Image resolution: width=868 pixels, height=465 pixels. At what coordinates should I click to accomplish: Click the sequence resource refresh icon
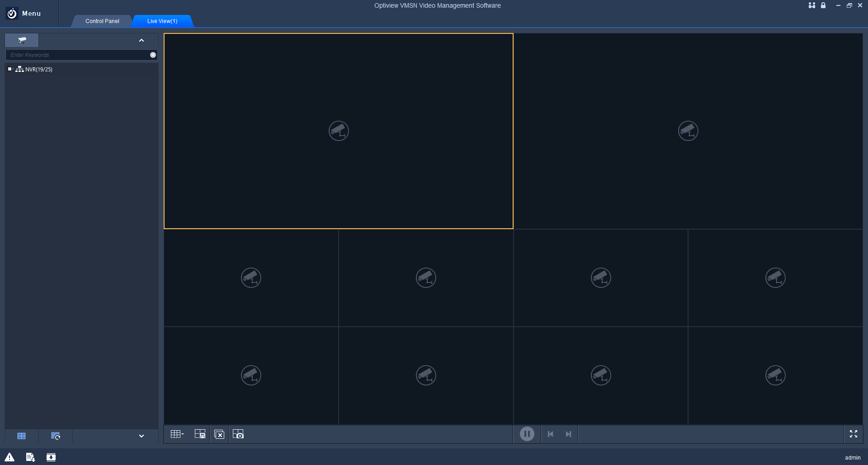[x=55, y=436]
